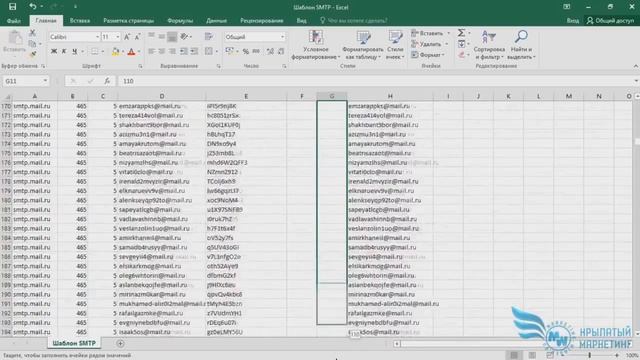Add a new sheet with the plus icon
Image resolution: width=640 pixels, height=360 pixels.
(120, 344)
